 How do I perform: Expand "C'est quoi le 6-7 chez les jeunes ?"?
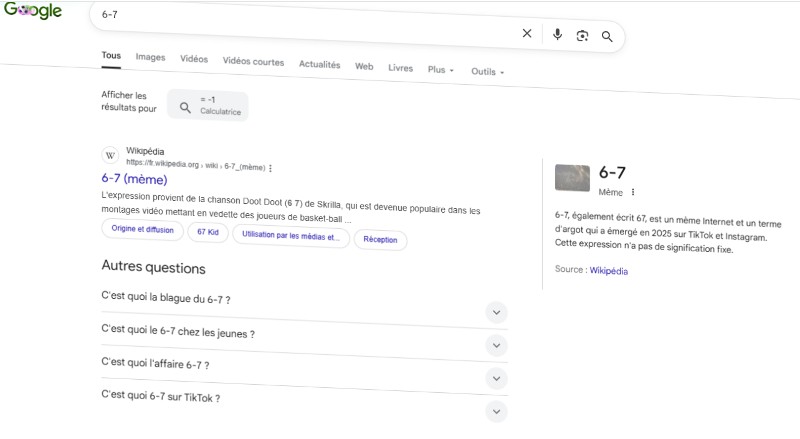coord(304,337)
